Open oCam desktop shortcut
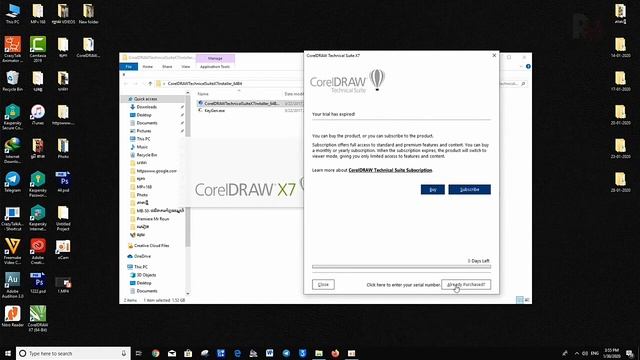 63,250
